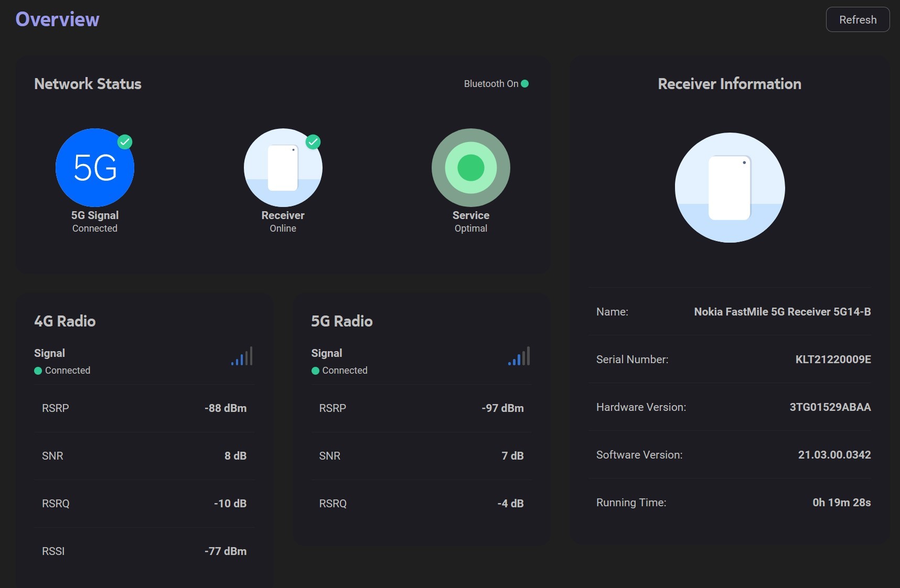Click the Nokia FastMile receiver name text
This screenshot has width=900, height=588.
(782, 312)
